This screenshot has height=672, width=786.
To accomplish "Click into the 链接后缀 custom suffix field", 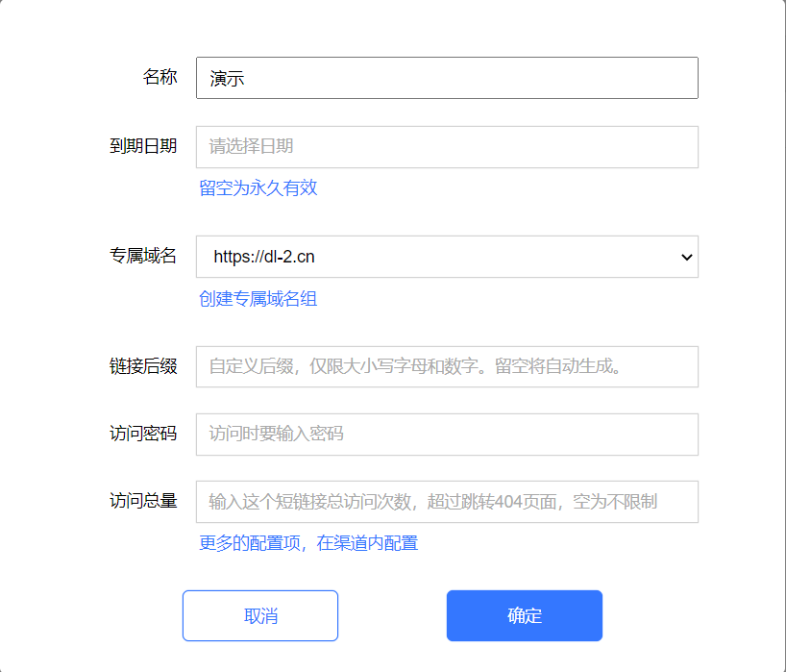I will pyautogui.click(x=447, y=366).
